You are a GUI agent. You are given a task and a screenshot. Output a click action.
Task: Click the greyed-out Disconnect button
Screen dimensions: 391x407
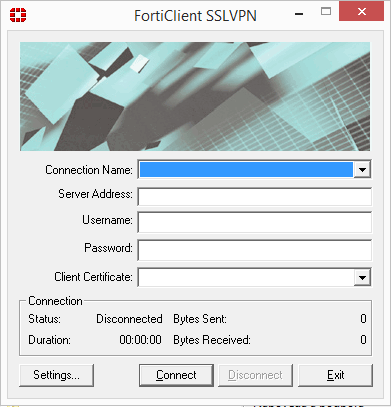pyautogui.click(x=255, y=375)
